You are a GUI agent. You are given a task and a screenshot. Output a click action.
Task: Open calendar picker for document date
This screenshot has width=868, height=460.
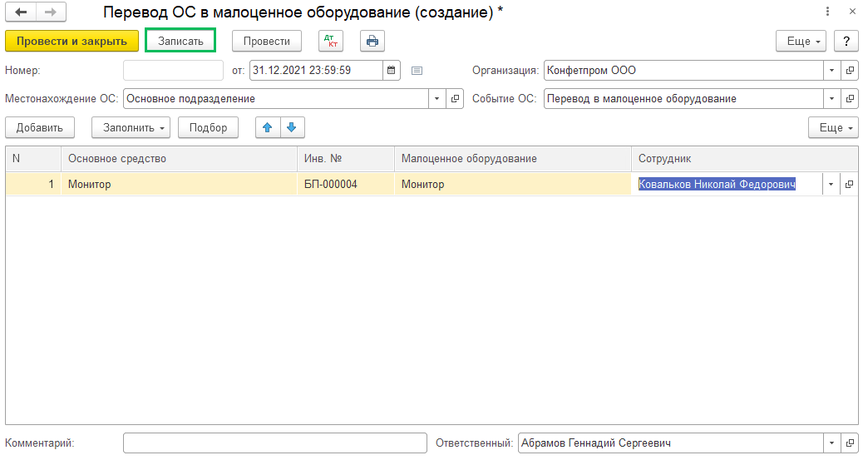tap(392, 71)
